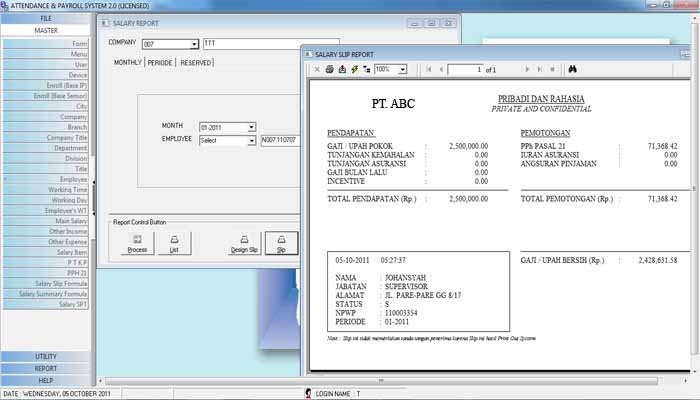700x400 pixels.
Task: Open the REPORT menu section
Action: coord(46,368)
